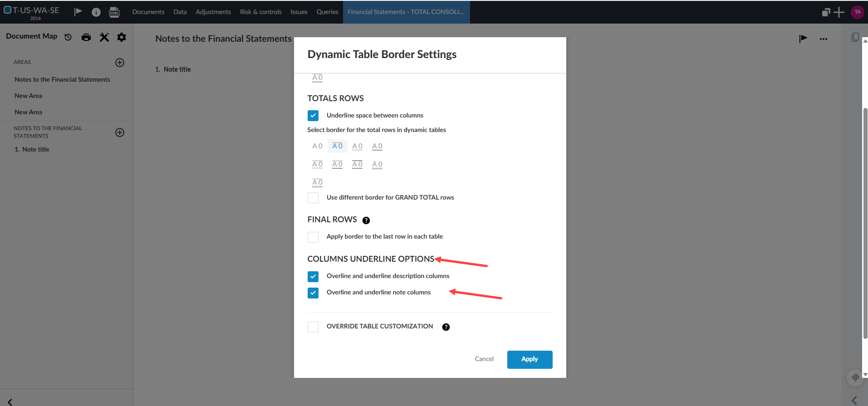Viewport: 868px width, 406px height.
Task: Open Document Map settings gear
Action: [122, 37]
